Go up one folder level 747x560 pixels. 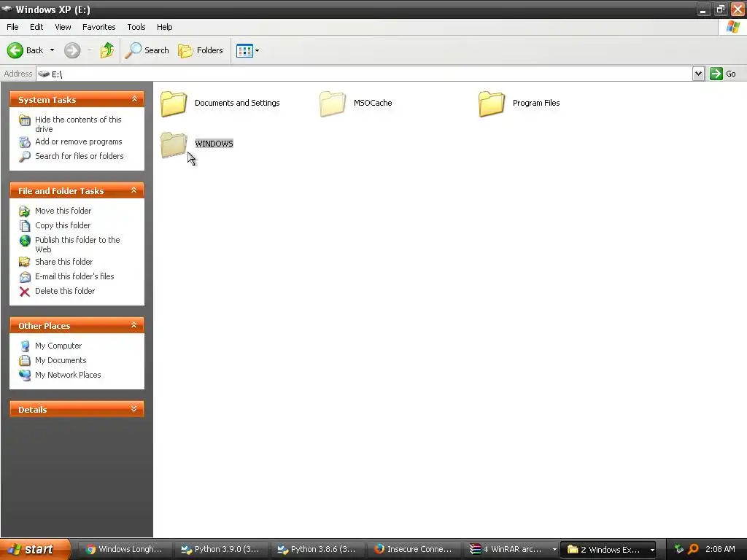tap(107, 50)
